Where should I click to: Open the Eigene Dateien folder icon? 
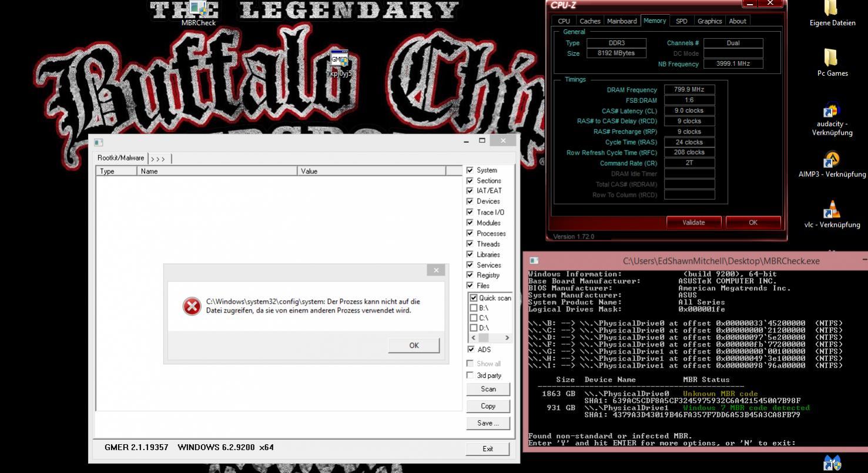(832, 14)
